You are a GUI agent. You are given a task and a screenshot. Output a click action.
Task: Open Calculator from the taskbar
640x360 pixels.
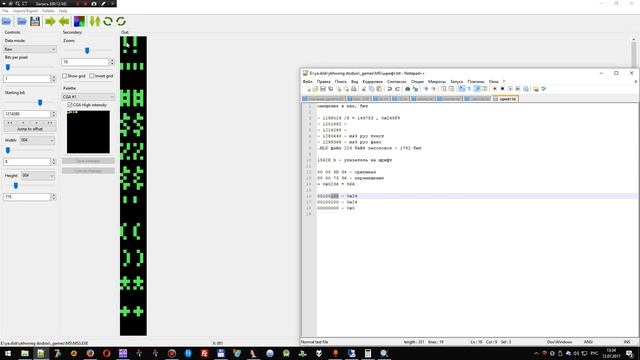[x=368, y=353]
